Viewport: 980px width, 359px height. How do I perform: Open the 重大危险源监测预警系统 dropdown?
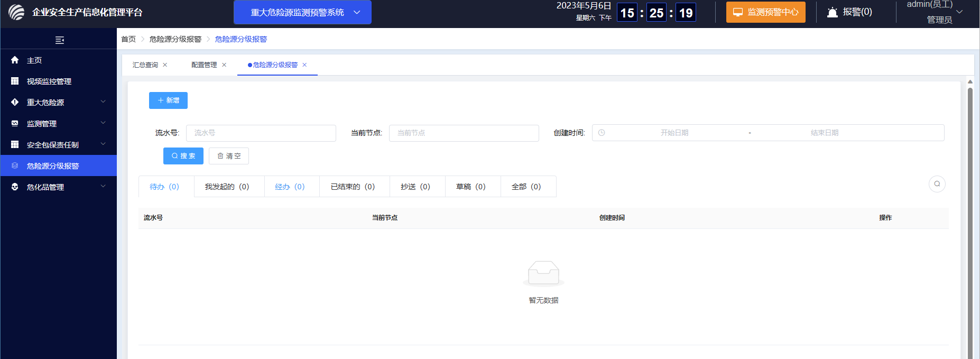point(302,12)
